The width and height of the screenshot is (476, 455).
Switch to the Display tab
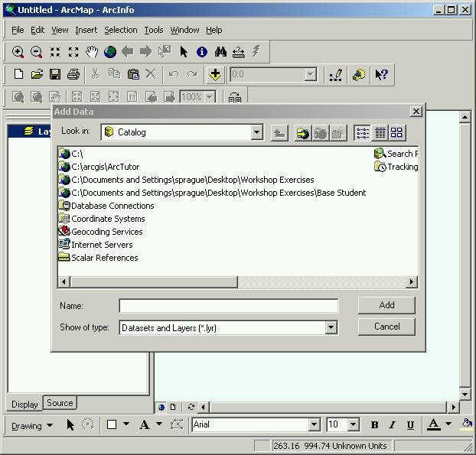[24, 405]
